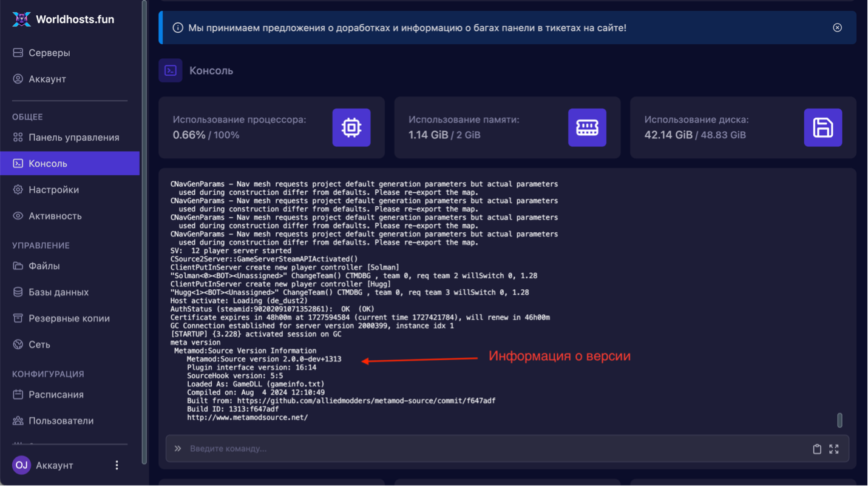This screenshot has height=487, width=868.
Task: Click the console terminal icon in header
Action: [x=171, y=70]
